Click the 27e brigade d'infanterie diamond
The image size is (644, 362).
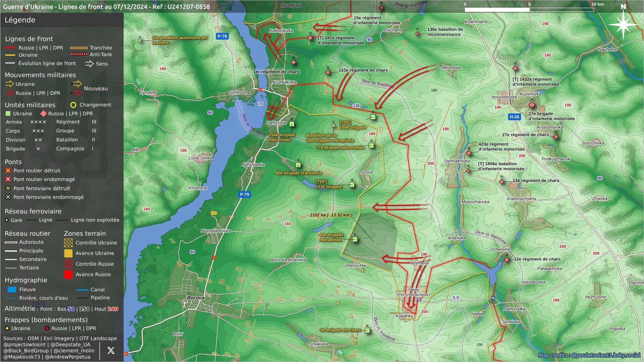tap(532, 105)
